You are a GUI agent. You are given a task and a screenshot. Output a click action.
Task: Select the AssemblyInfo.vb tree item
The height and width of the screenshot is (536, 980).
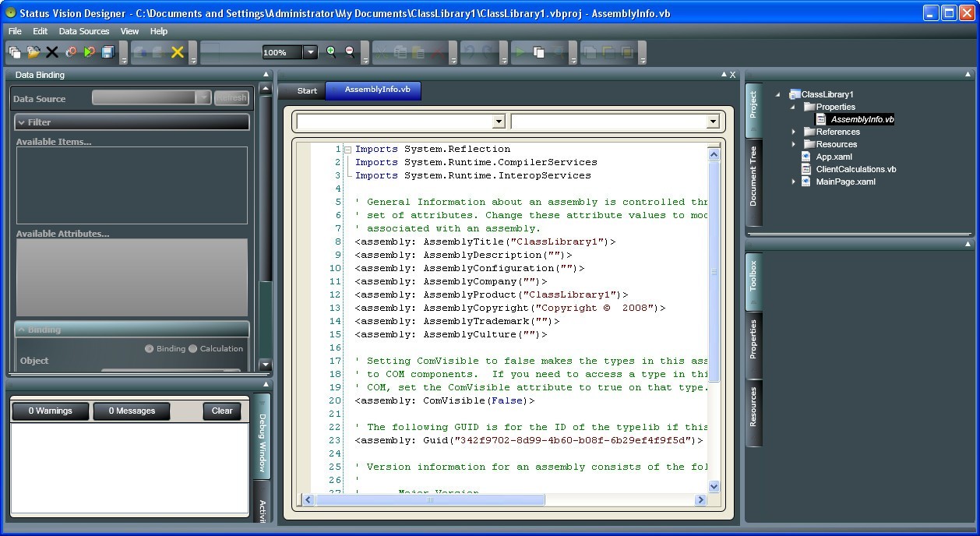point(862,119)
